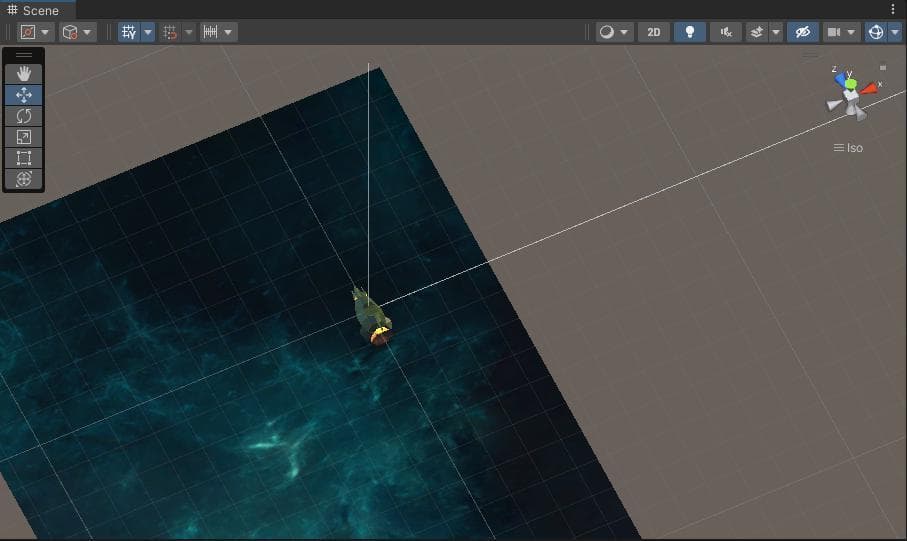Open the snap increment dropdown arrow
907x541 pixels.
click(228, 32)
